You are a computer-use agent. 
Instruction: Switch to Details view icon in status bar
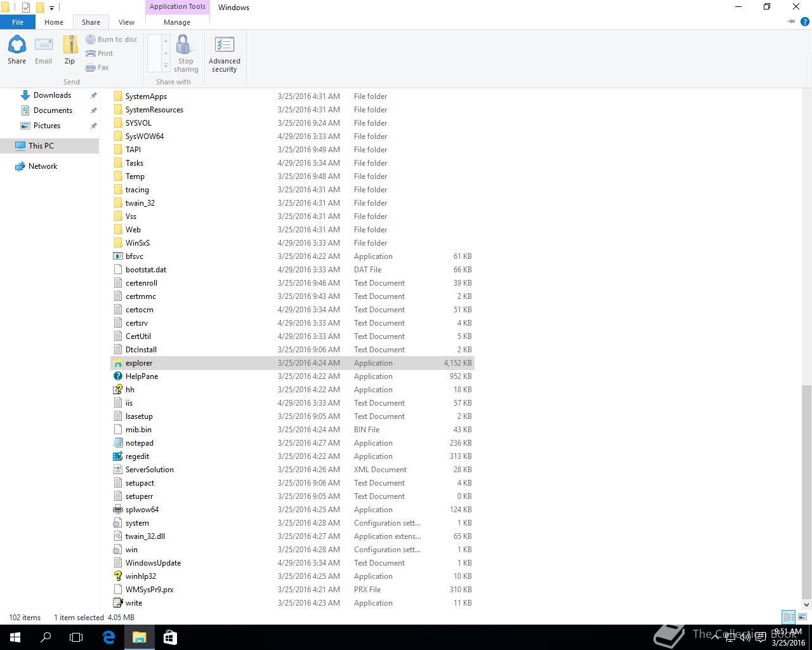[x=789, y=617]
